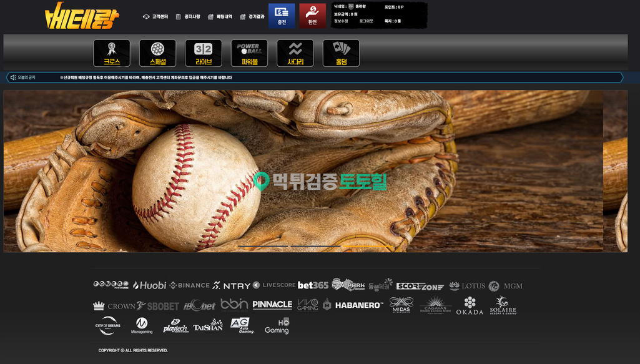
Task: Click the blue 충전 deposit button
Action: [282, 16]
